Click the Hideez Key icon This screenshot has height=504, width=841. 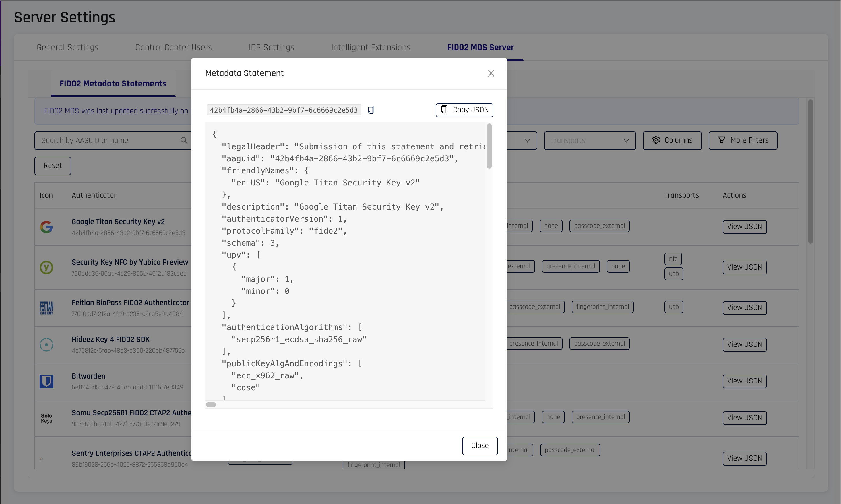46,345
